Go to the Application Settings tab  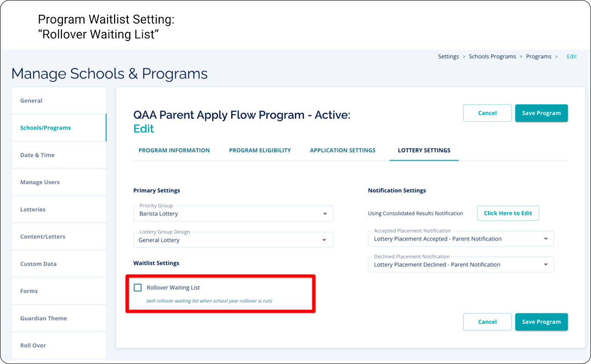click(x=343, y=150)
